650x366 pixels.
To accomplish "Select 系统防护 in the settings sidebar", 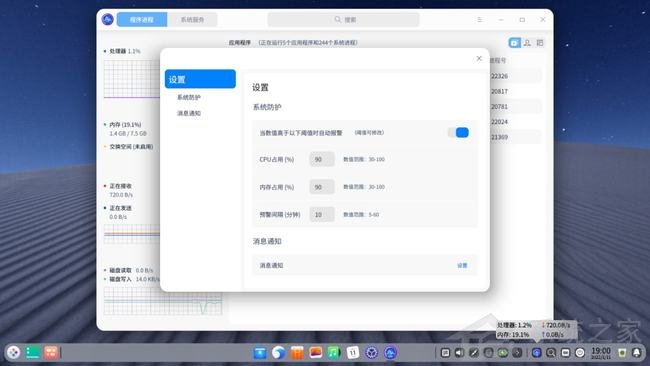I will pyautogui.click(x=189, y=97).
